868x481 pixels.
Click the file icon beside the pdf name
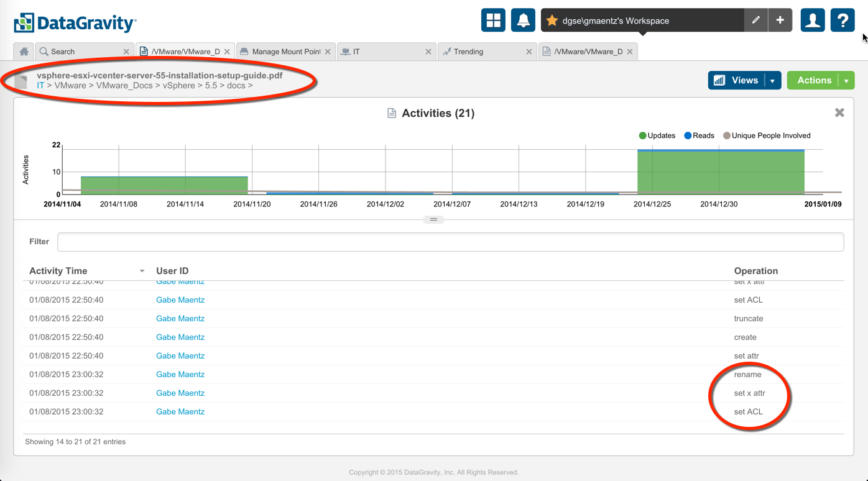[21, 80]
